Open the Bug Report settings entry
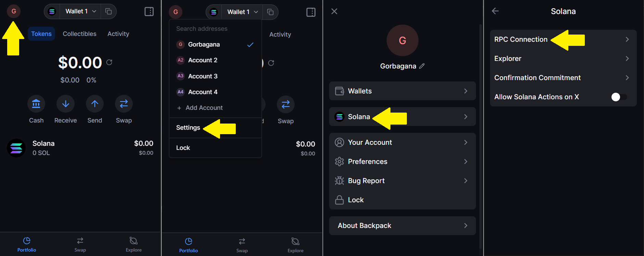The image size is (644, 256). click(x=402, y=181)
